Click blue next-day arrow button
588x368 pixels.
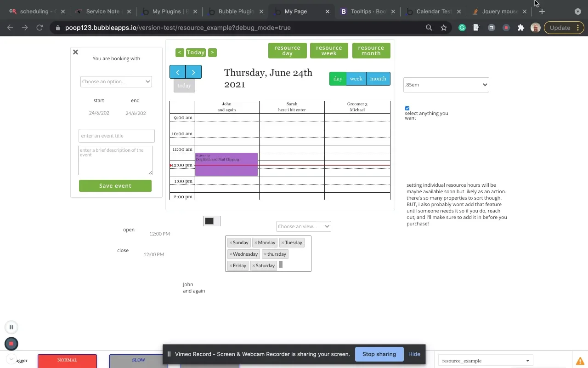(x=193, y=72)
